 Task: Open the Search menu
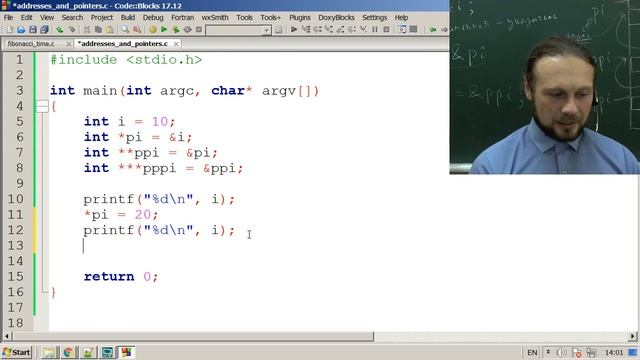tap(72, 18)
